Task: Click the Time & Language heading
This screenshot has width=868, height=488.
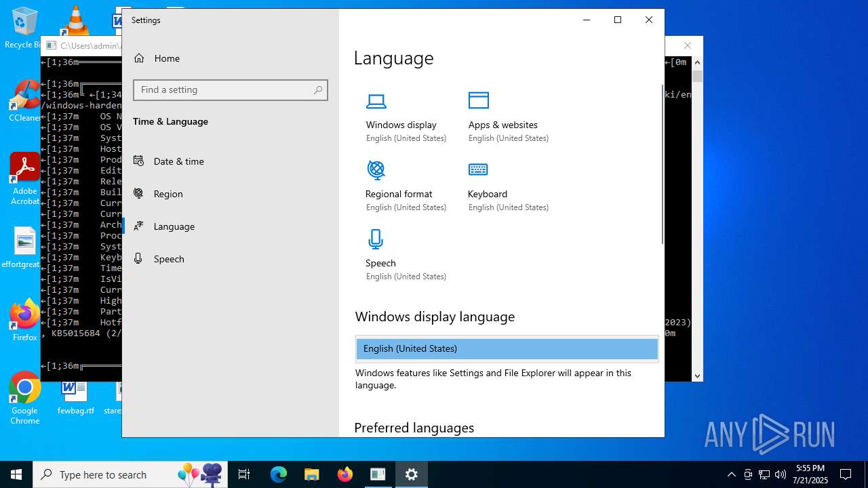Action: [170, 121]
